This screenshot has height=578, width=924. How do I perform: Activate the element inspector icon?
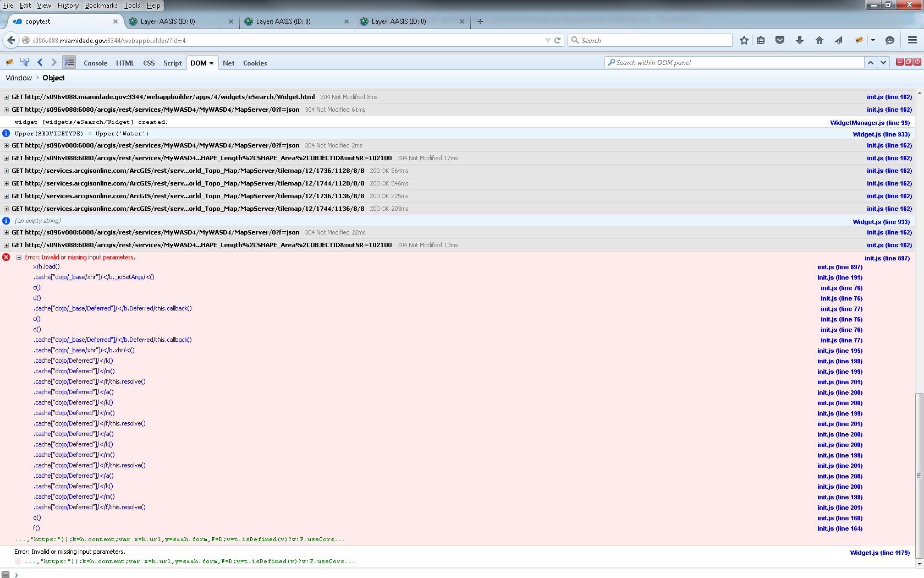pyautogui.click(x=25, y=62)
